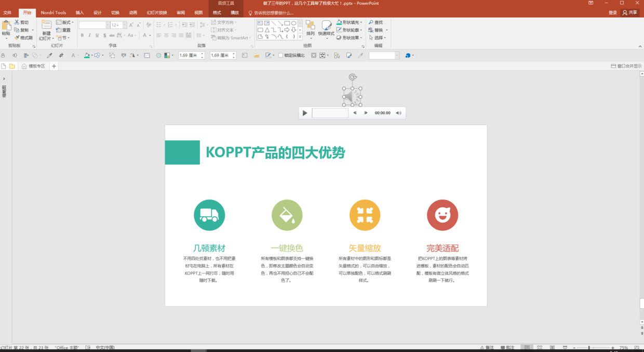Click the eyedropper tool in the quick toolbar
This screenshot has width=644, height=352.
click(49, 55)
